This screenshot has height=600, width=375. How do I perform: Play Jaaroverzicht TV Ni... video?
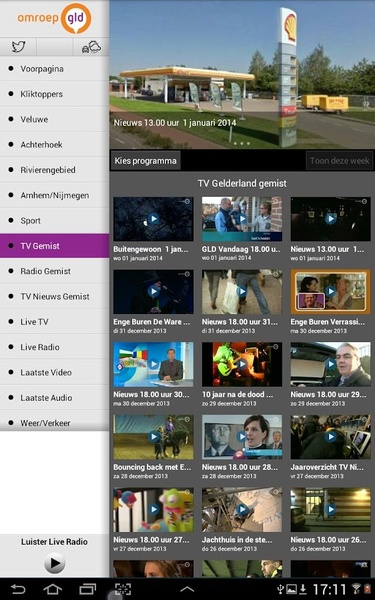pyautogui.click(x=331, y=437)
